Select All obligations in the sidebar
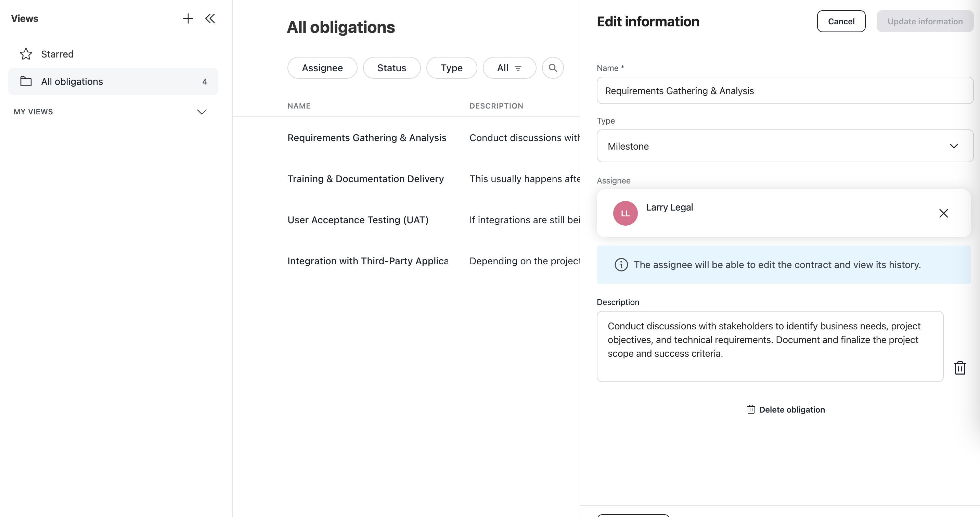980x517 pixels. (x=113, y=81)
